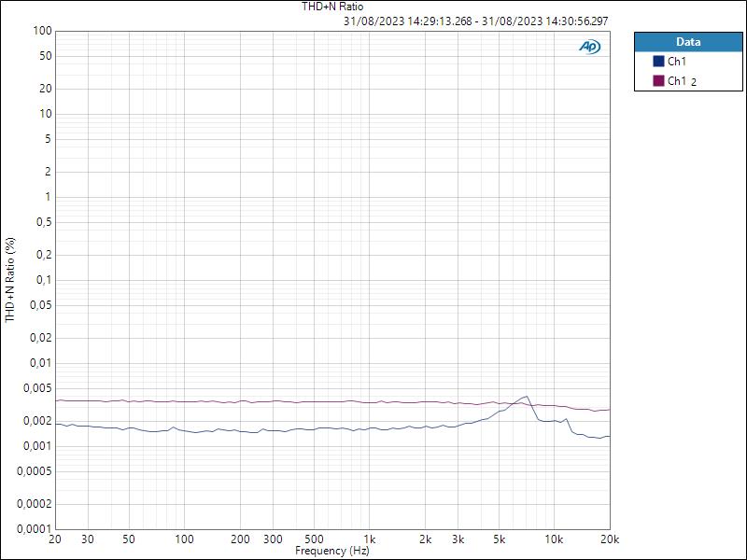This screenshot has width=747, height=560.
Task: Click the THD+N Ratio (%) vertical axis label
Action: pyautogui.click(x=9, y=279)
